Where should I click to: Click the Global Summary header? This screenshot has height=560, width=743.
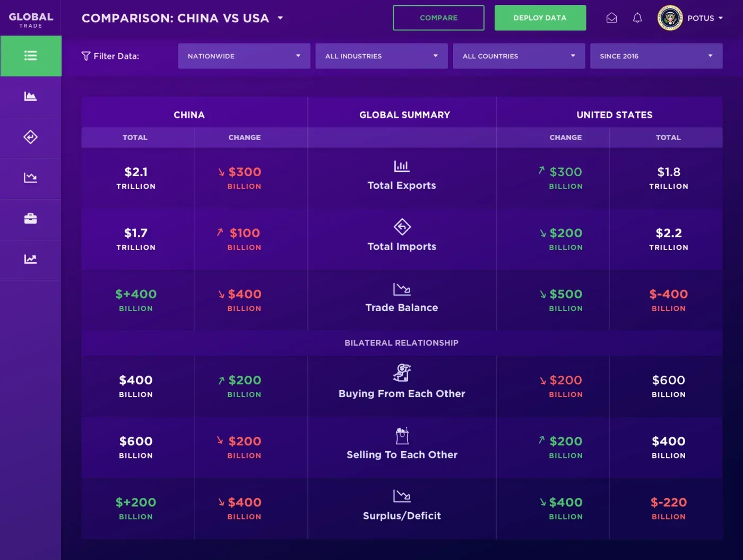tap(404, 115)
